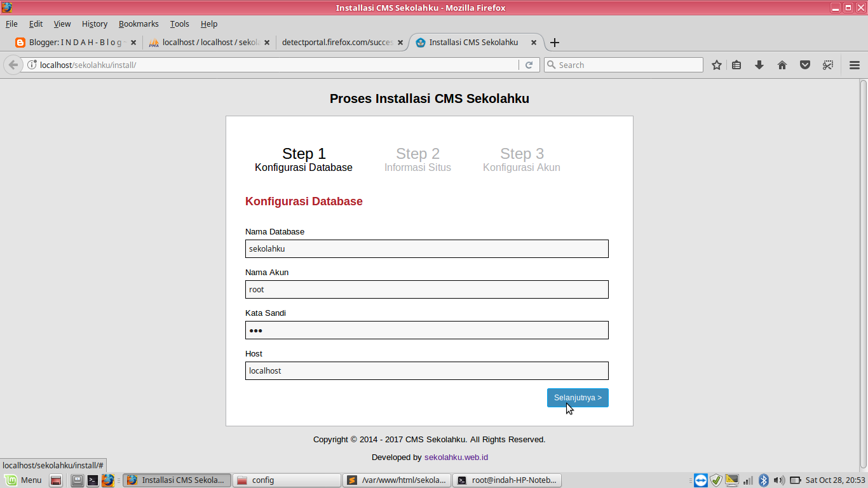Open a new tab with the plus button
868x488 pixels.
(554, 43)
